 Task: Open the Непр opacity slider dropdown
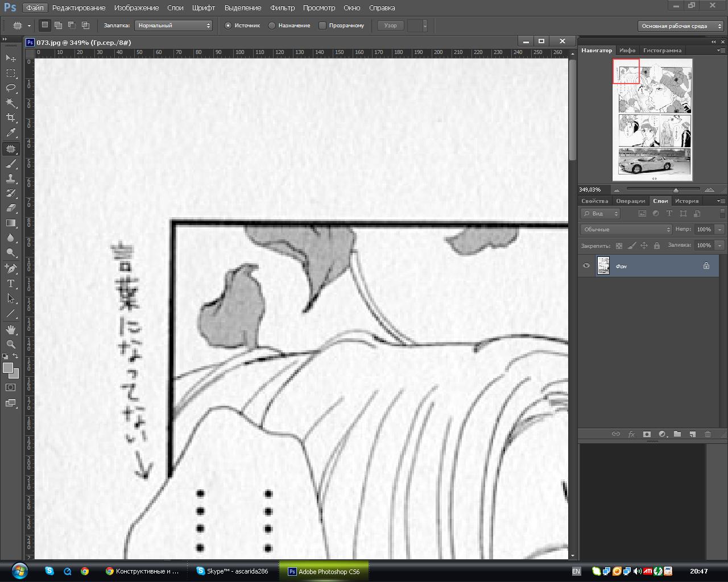click(719, 229)
